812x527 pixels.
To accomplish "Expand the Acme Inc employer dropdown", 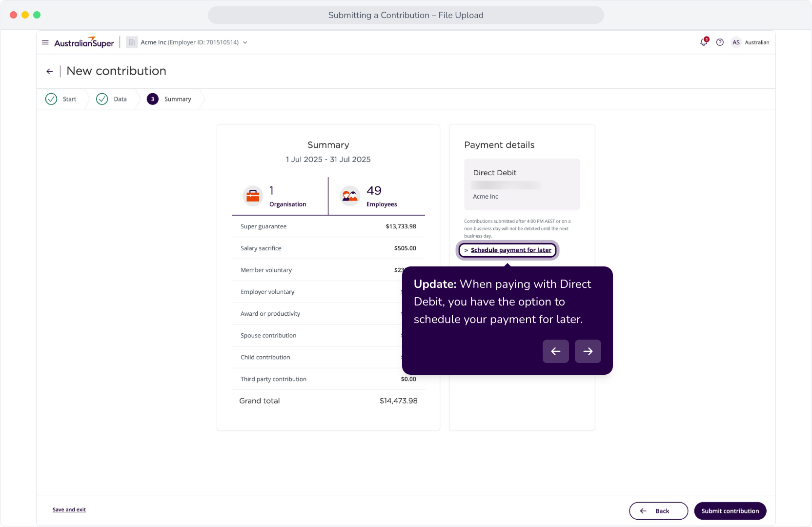I will 245,42.
